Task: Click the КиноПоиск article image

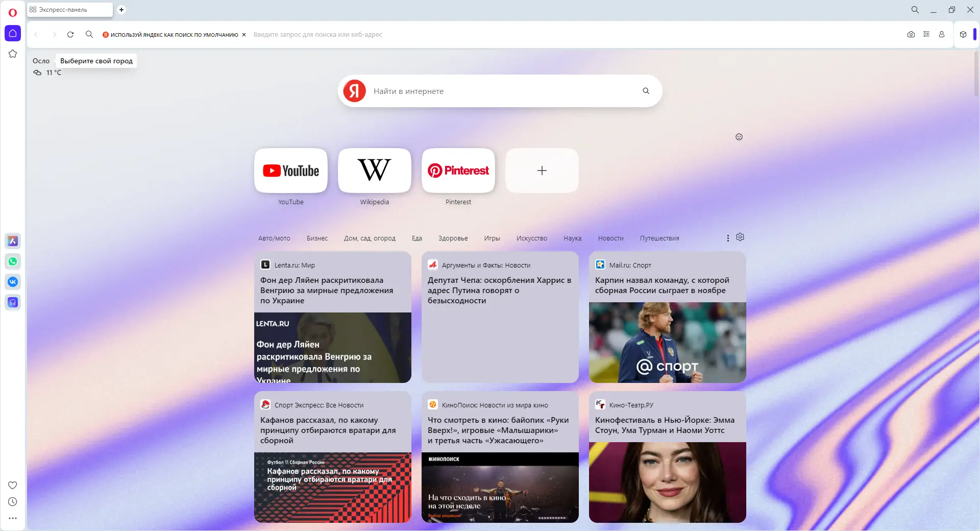Action: click(x=500, y=488)
